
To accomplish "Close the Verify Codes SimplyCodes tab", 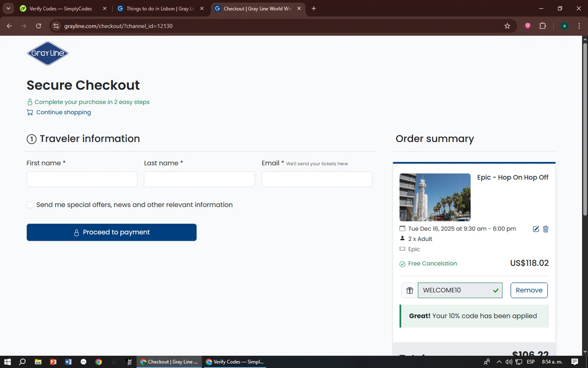I will 105,9.
